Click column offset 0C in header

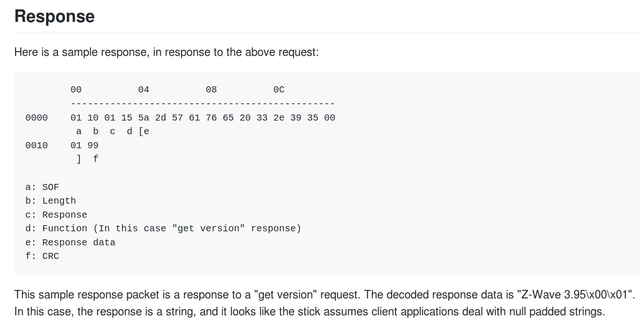click(x=279, y=90)
